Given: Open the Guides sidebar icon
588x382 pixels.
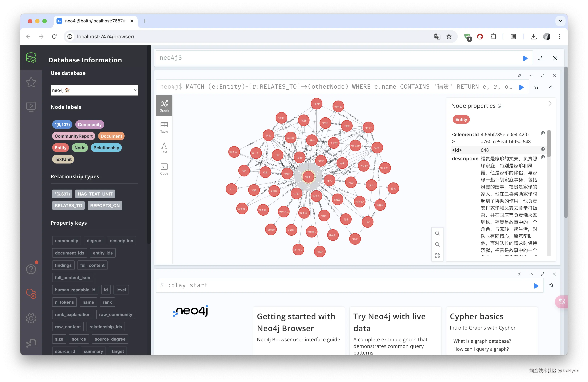Looking at the screenshot, I should (x=31, y=107).
